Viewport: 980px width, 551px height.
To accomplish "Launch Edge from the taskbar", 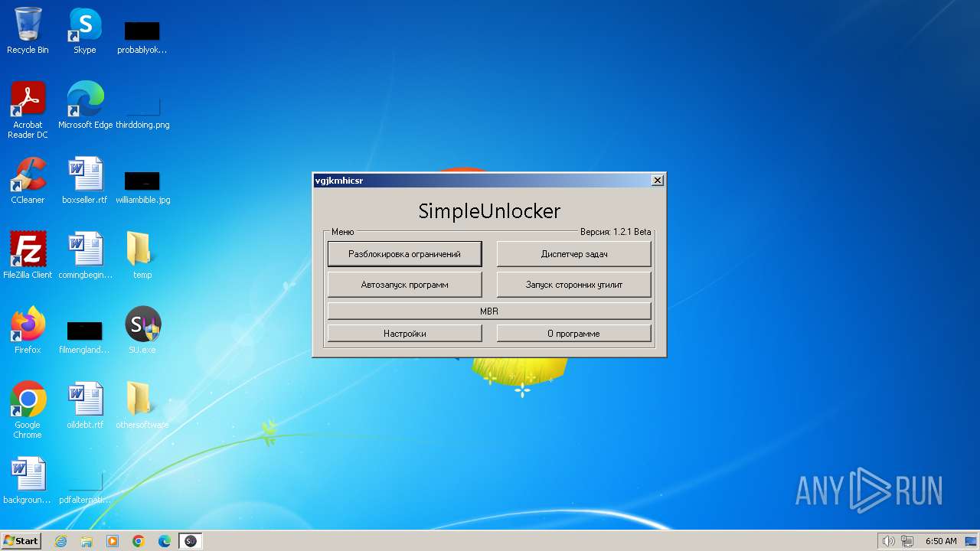I will click(165, 541).
